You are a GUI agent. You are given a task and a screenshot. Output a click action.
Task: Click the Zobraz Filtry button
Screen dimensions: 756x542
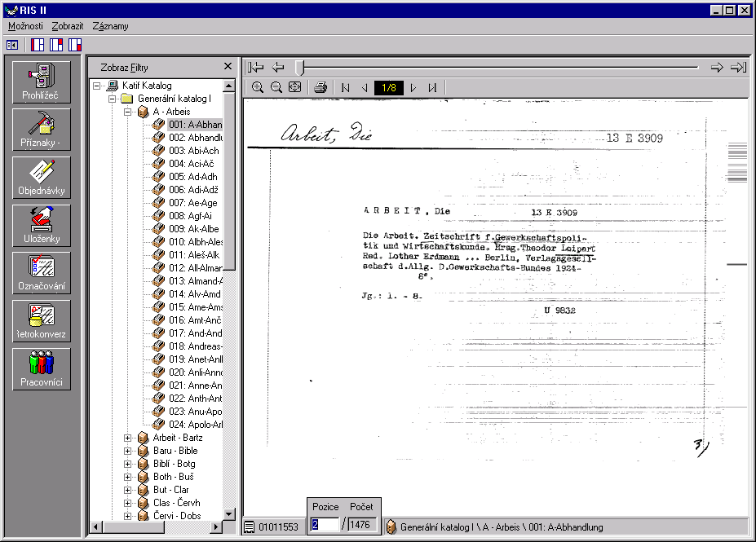pyautogui.click(x=124, y=68)
